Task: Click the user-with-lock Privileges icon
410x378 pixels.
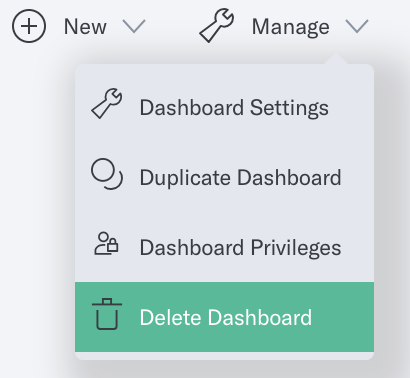Action: 106,244
